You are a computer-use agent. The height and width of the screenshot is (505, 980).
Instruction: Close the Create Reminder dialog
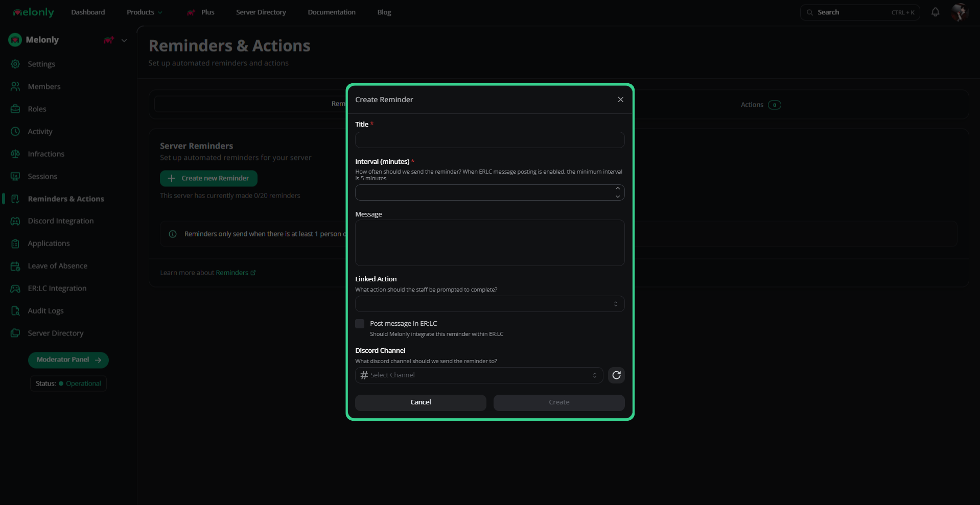coord(620,100)
